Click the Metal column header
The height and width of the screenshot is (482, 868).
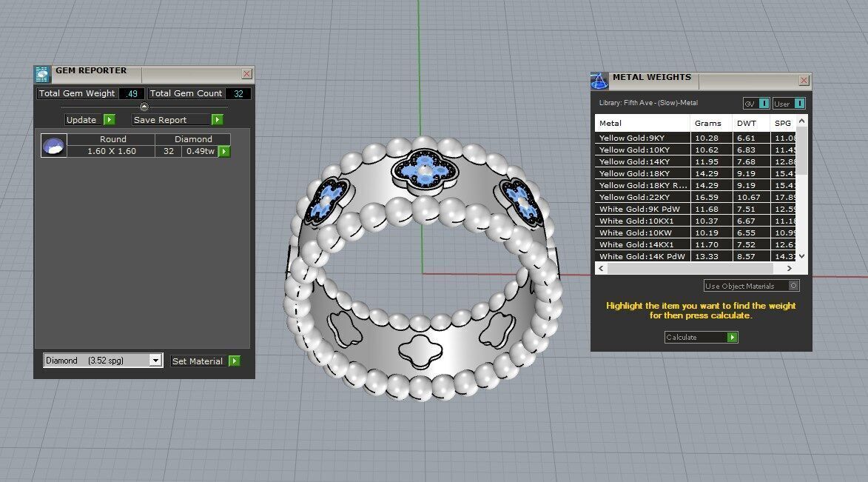(642, 123)
